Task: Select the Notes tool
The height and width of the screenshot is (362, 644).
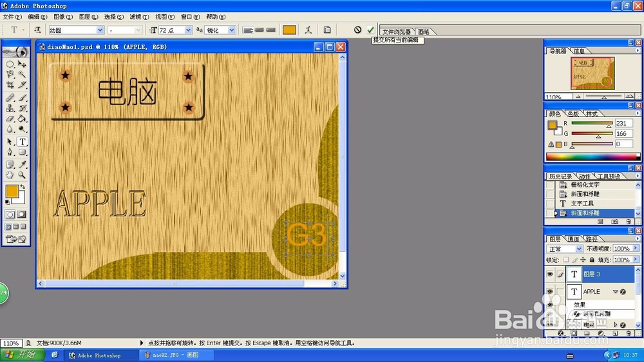Action: pyautogui.click(x=10, y=165)
